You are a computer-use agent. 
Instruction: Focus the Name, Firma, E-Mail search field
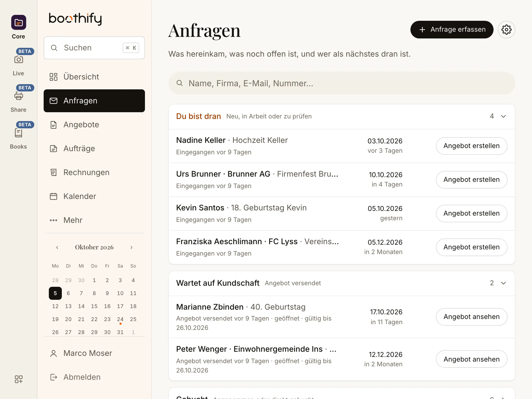pyautogui.click(x=342, y=83)
